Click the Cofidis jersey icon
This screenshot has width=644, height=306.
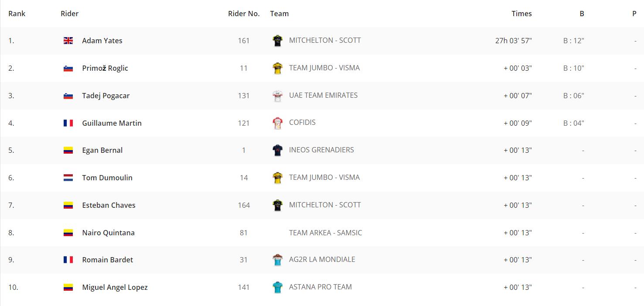277,123
